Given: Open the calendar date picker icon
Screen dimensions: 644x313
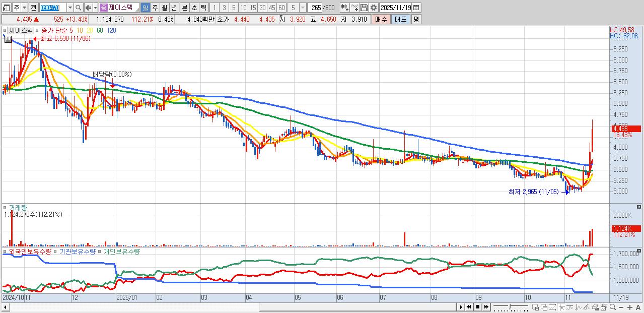Looking at the screenshot, I should (x=416, y=8).
